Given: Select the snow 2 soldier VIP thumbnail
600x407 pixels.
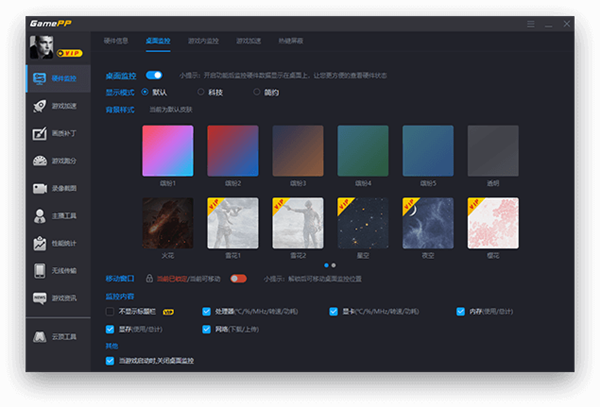Looking at the screenshot, I should (298, 223).
